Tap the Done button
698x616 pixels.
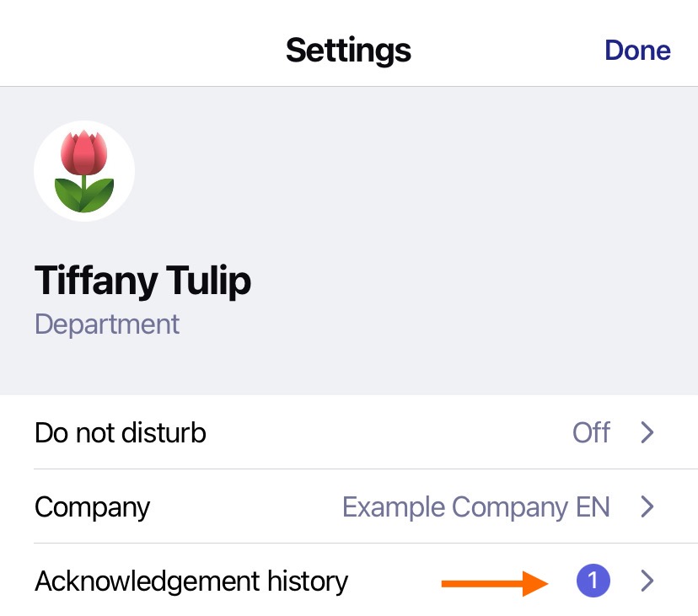click(x=637, y=50)
